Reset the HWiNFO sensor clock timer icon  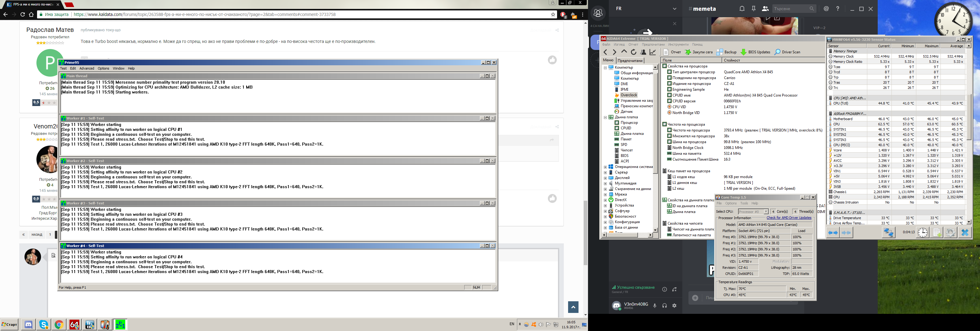click(x=922, y=232)
